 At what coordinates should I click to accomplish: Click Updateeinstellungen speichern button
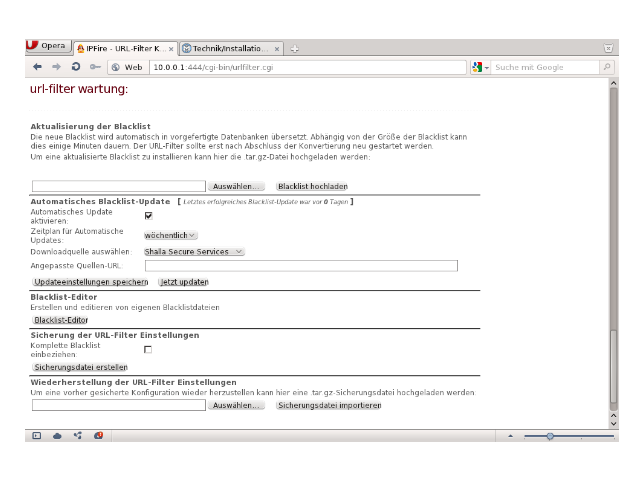91,282
